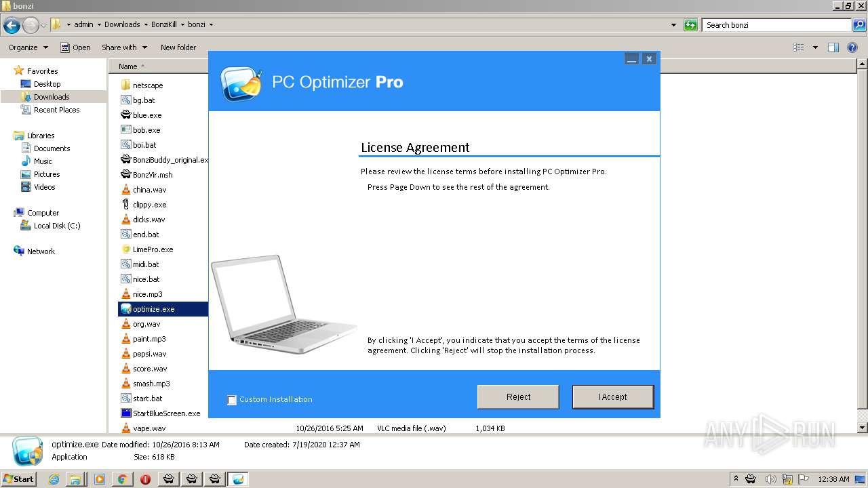Expand the dropdown after bonzi in breadcrumb
Viewport: 868px width, 488px height.
211,24
